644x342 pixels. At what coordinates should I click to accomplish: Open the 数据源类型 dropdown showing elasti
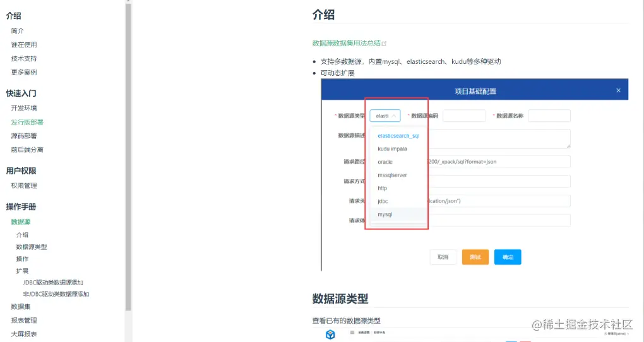[385, 116]
